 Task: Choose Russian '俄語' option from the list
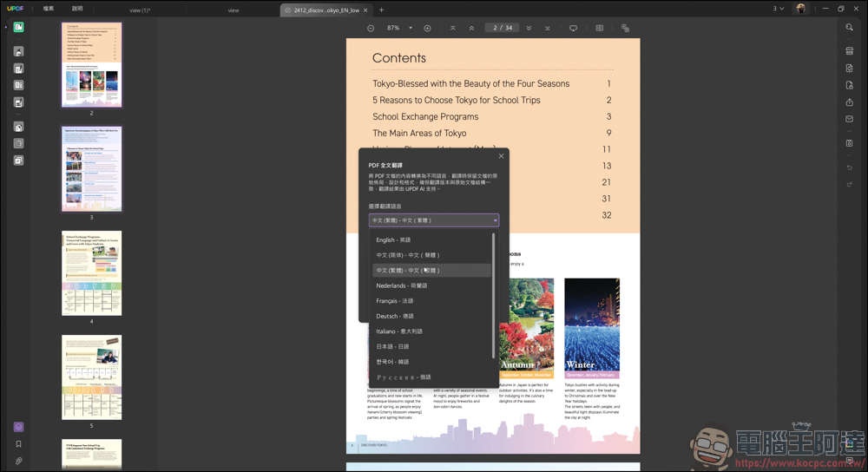pyautogui.click(x=431, y=377)
